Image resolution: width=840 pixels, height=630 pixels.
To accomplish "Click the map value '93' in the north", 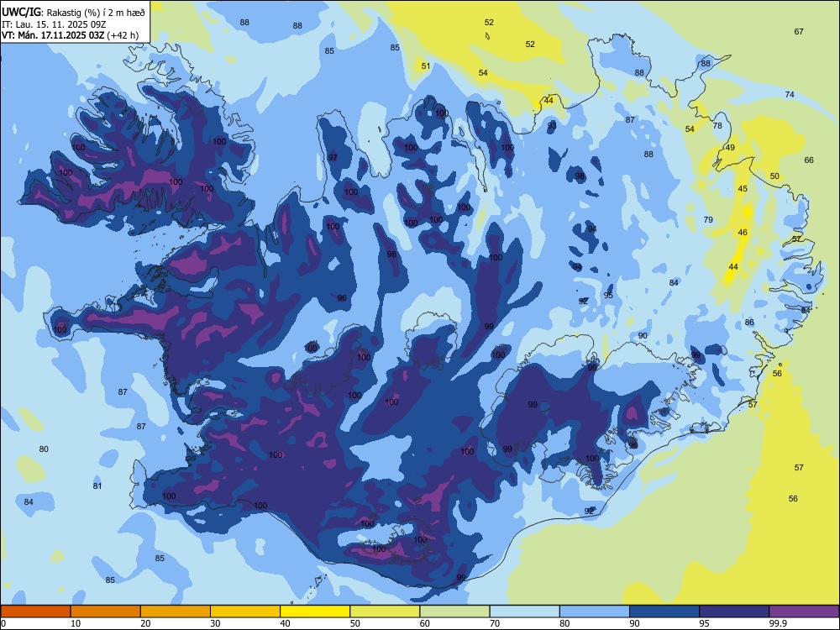I will click(552, 126).
